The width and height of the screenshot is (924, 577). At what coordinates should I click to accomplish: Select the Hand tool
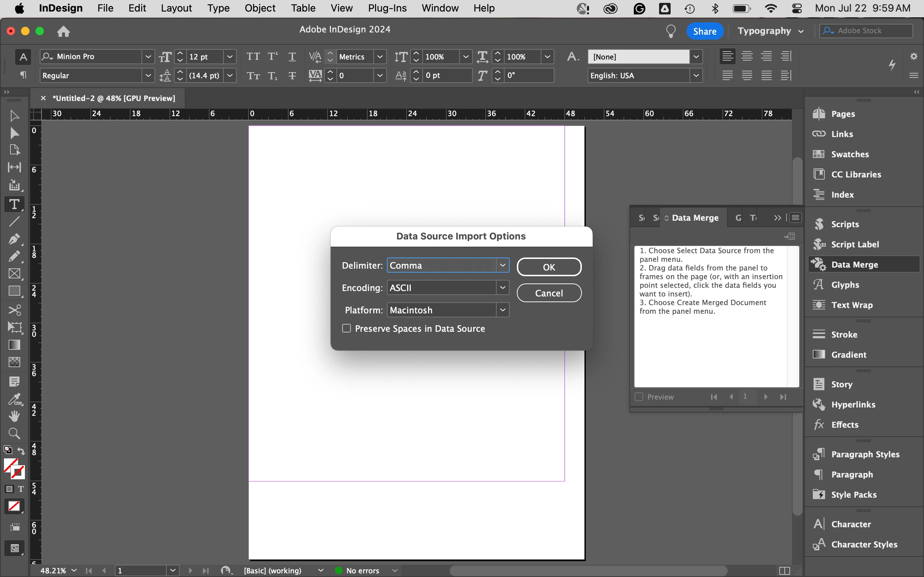click(x=14, y=415)
